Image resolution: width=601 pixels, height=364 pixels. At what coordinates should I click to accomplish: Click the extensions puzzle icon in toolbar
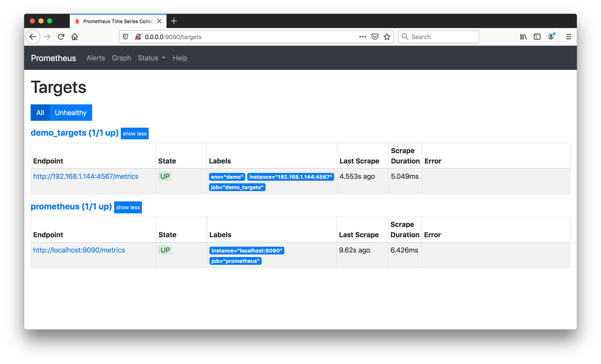[537, 36]
